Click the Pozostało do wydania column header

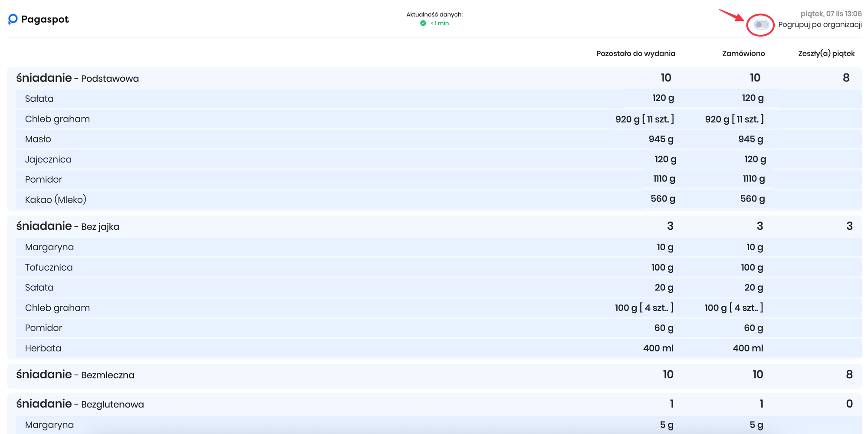click(635, 53)
